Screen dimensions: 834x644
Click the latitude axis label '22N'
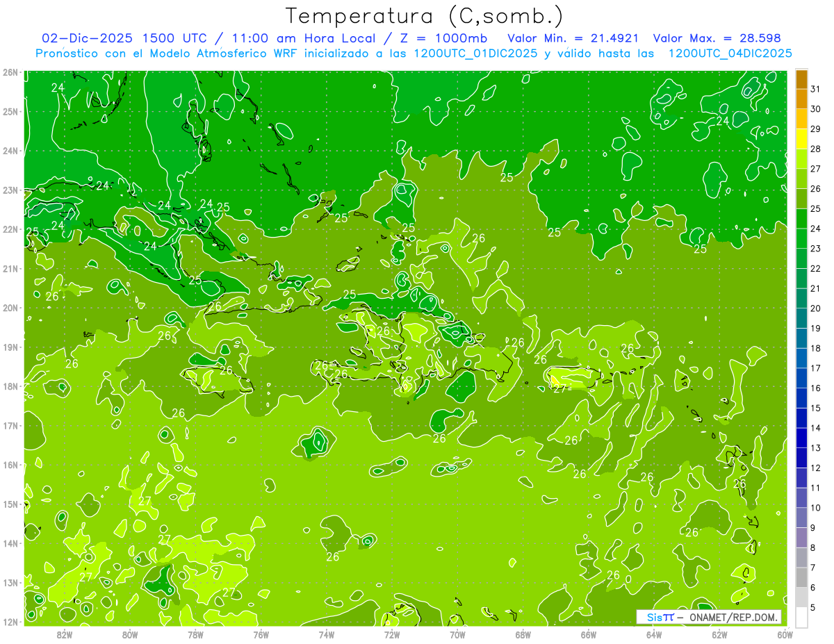pos(10,229)
